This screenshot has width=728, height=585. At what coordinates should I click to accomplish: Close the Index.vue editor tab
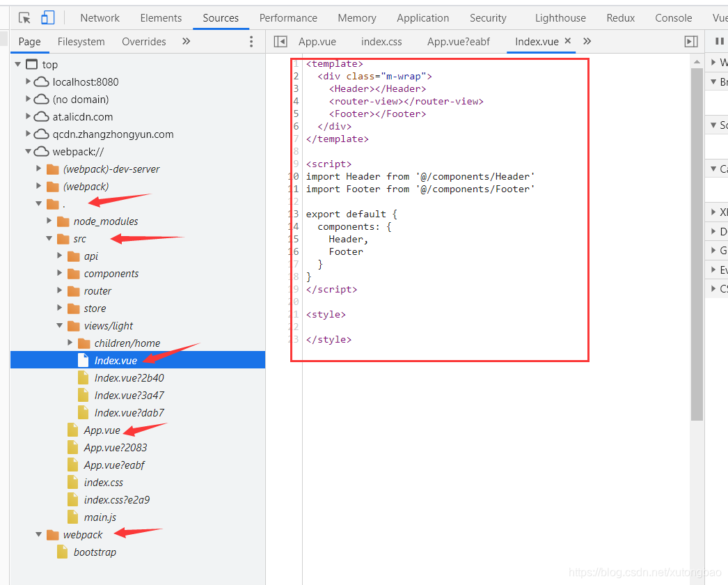[567, 41]
